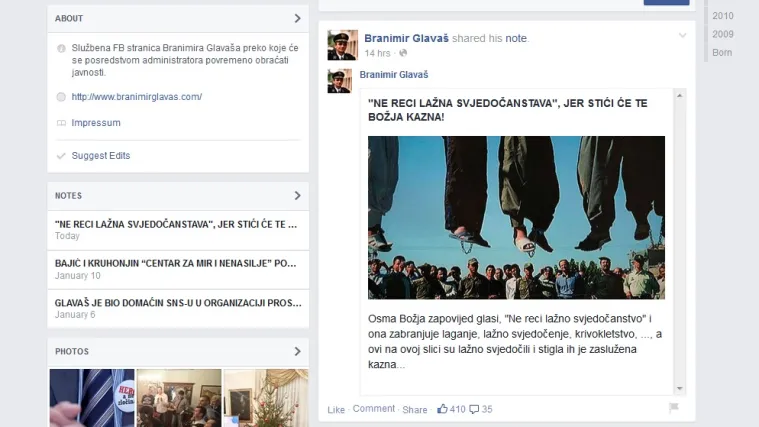Click the info icon beside page description
Viewport: 759px width, 427px height.
point(61,48)
